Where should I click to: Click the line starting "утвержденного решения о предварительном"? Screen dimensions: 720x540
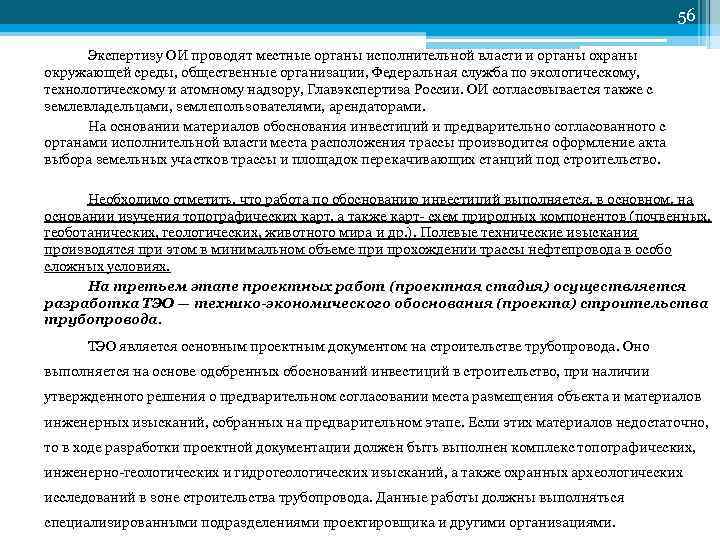pos(372,397)
